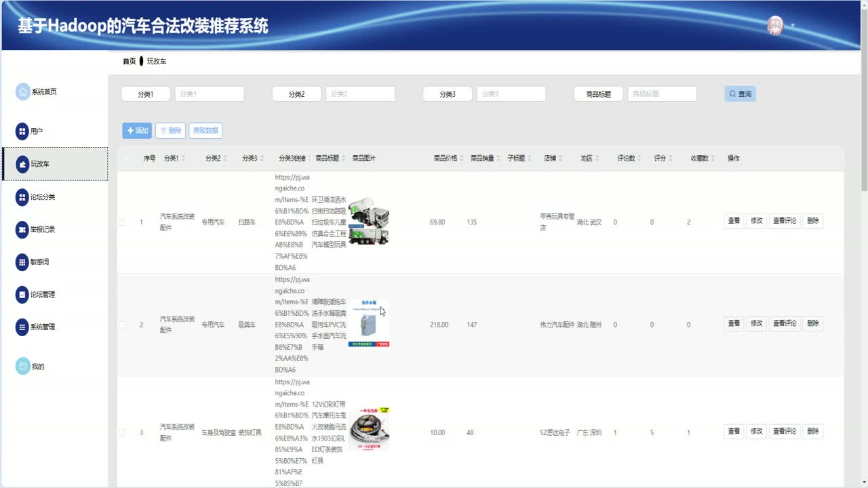This screenshot has height=488, width=868.
Task: Click the 系统管理 sidebar icon
Action: coord(22,327)
